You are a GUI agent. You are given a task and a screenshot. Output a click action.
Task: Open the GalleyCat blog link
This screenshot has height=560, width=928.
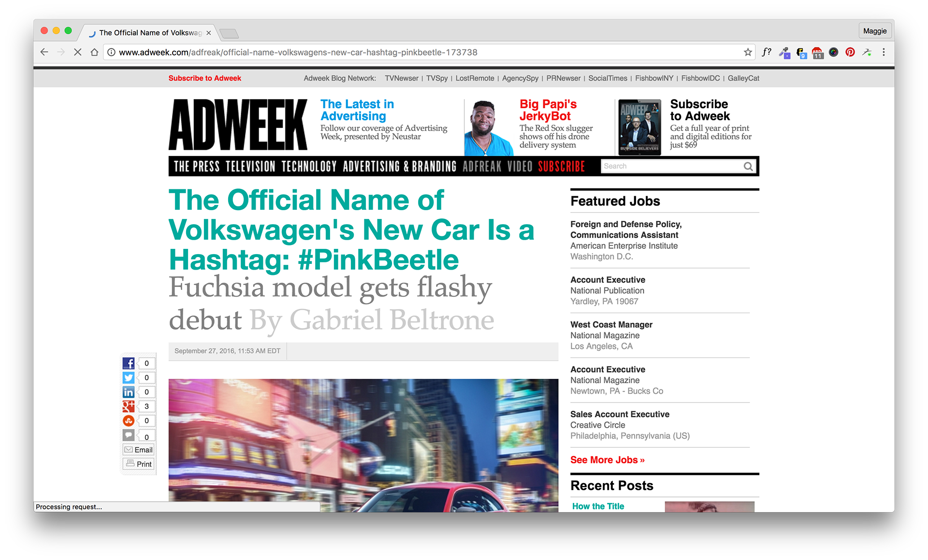click(x=743, y=78)
